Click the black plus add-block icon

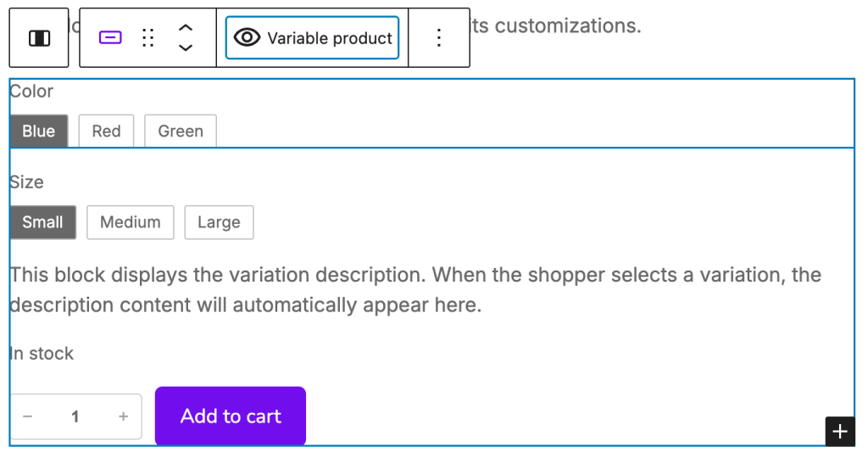[x=839, y=431]
